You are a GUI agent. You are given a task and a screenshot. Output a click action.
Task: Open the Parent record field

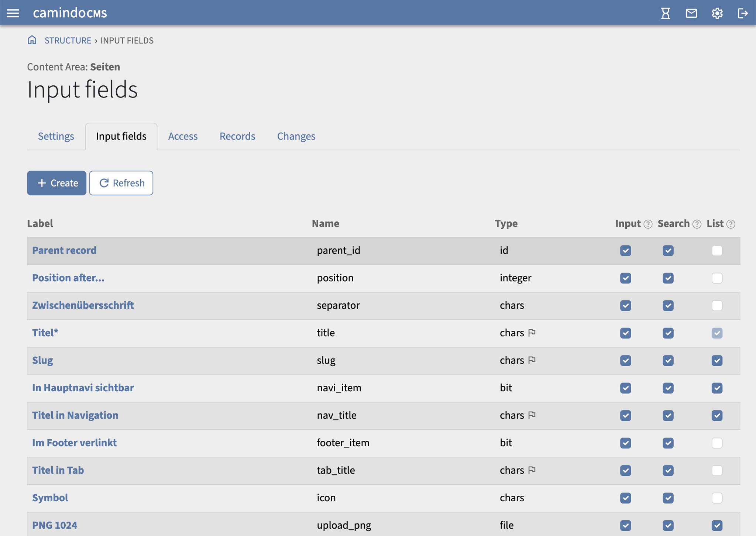coord(64,250)
